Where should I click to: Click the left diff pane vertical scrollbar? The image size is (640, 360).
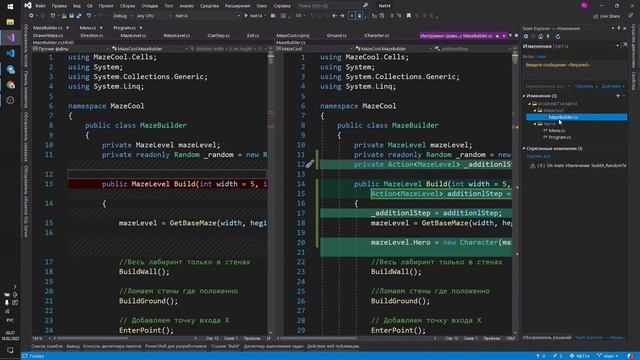click(271, 192)
